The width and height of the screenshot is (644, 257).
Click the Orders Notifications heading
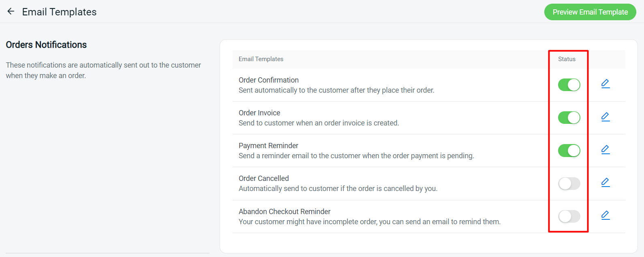pyautogui.click(x=46, y=45)
